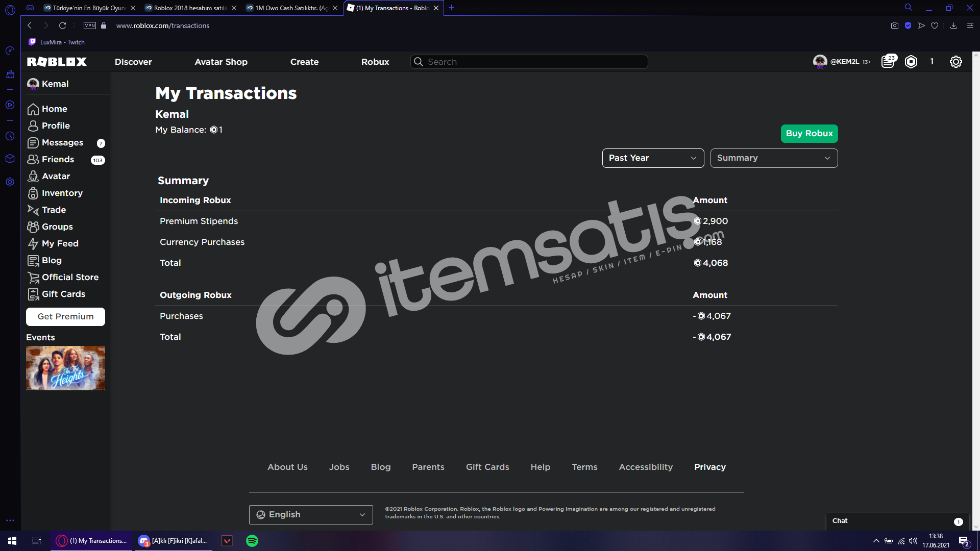The height and width of the screenshot is (551, 980).
Task: Open Create in the top navigation
Action: [304, 62]
